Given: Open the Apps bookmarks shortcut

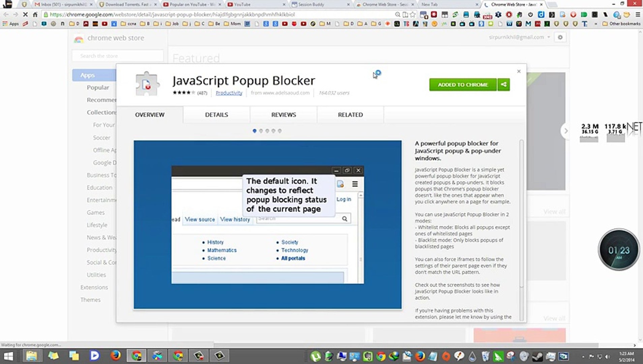Looking at the screenshot, I should click(x=10, y=24).
